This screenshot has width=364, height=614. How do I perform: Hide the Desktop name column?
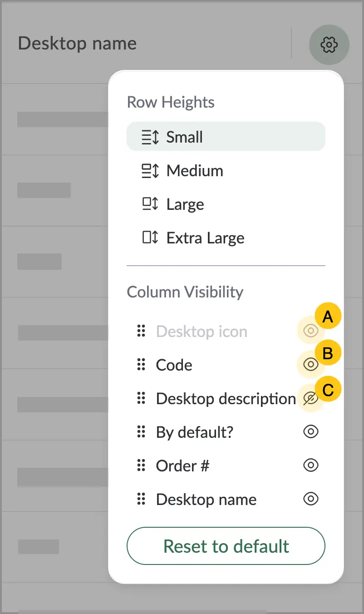click(311, 499)
